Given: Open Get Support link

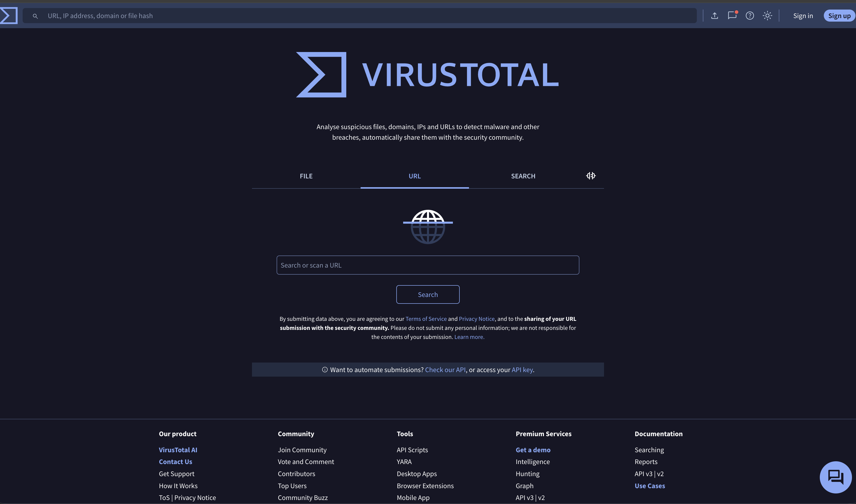Looking at the screenshot, I should pyautogui.click(x=176, y=474).
